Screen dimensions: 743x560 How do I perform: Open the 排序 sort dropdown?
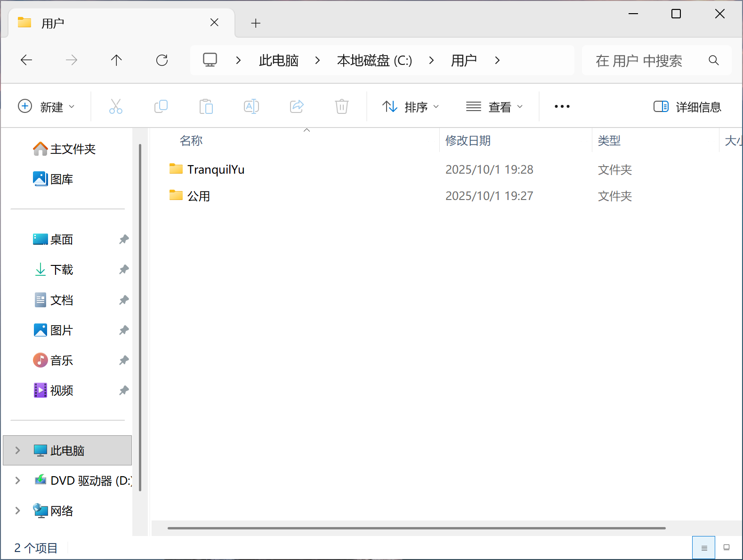[x=411, y=107]
